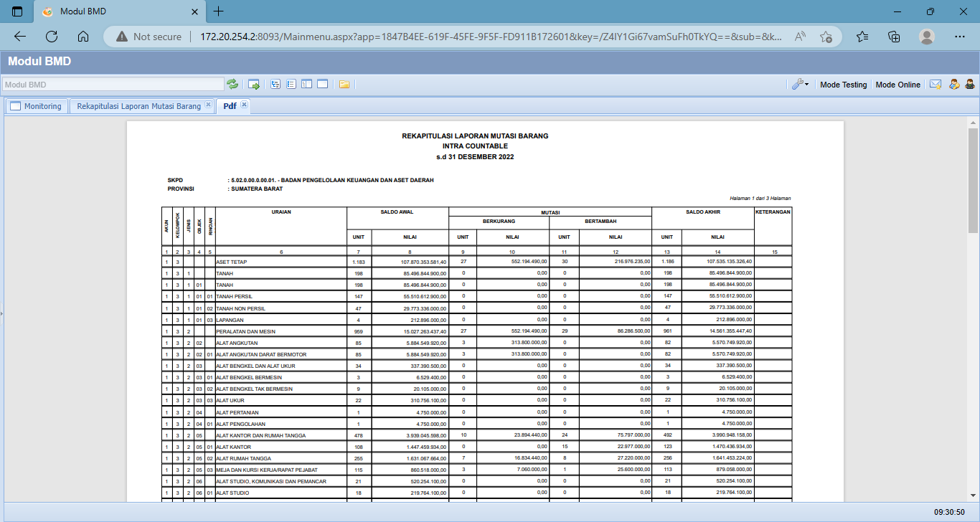Click the Not secure site warning
The height and width of the screenshot is (522, 980).
pos(149,37)
